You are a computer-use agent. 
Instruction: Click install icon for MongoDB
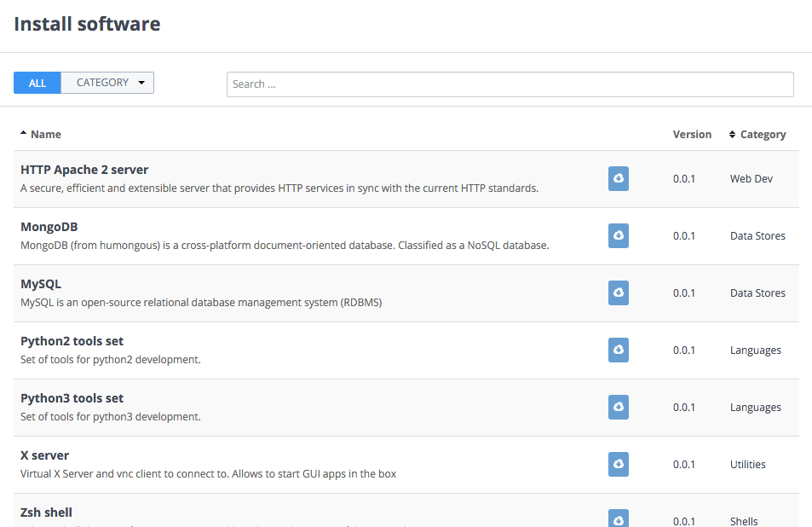click(x=619, y=235)
